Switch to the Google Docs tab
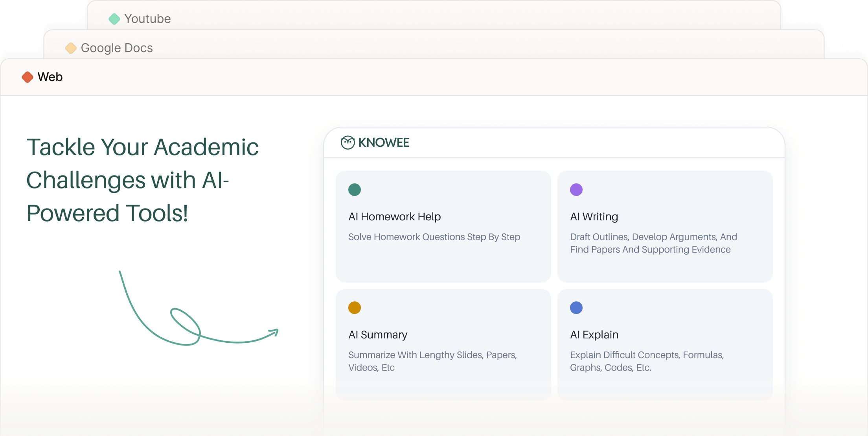 117,48
